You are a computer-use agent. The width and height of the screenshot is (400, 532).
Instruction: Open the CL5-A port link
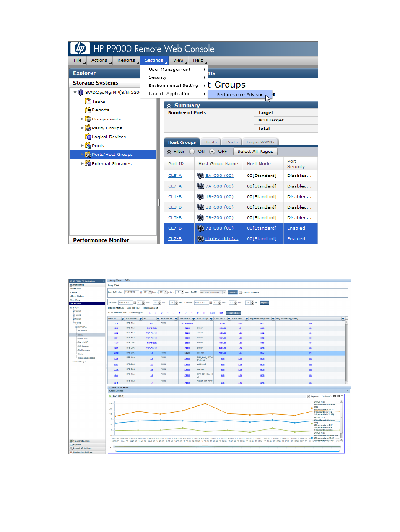coord(175,176)
